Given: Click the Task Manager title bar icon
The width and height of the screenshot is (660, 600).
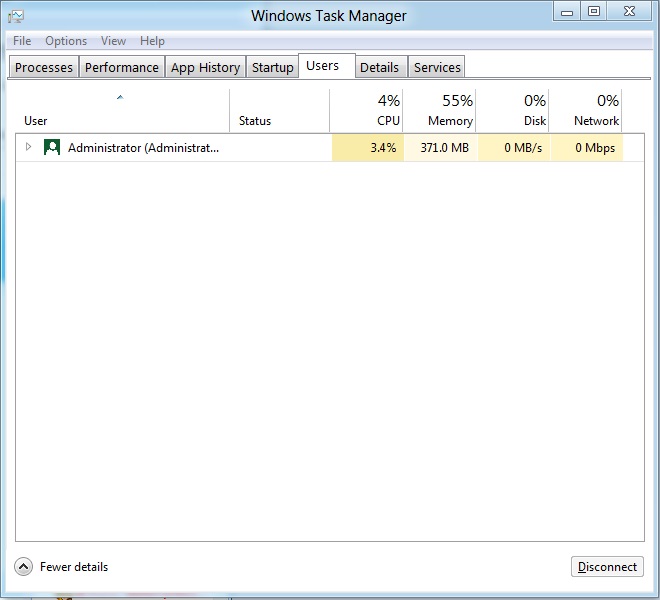Looking at the screenshot, I should coord(16,16).
